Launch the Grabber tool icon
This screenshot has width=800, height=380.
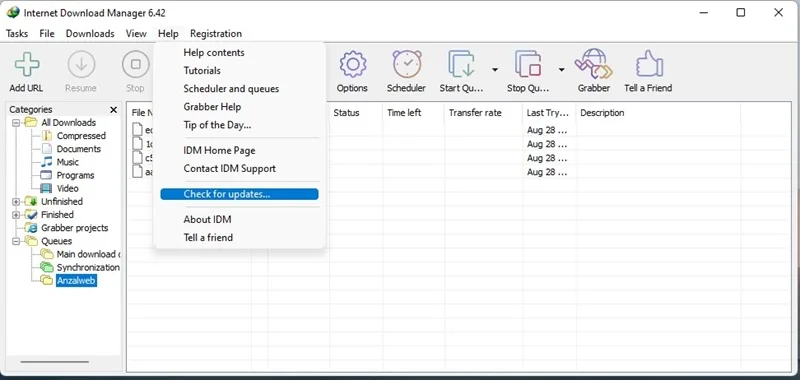[x=593, y=64]
